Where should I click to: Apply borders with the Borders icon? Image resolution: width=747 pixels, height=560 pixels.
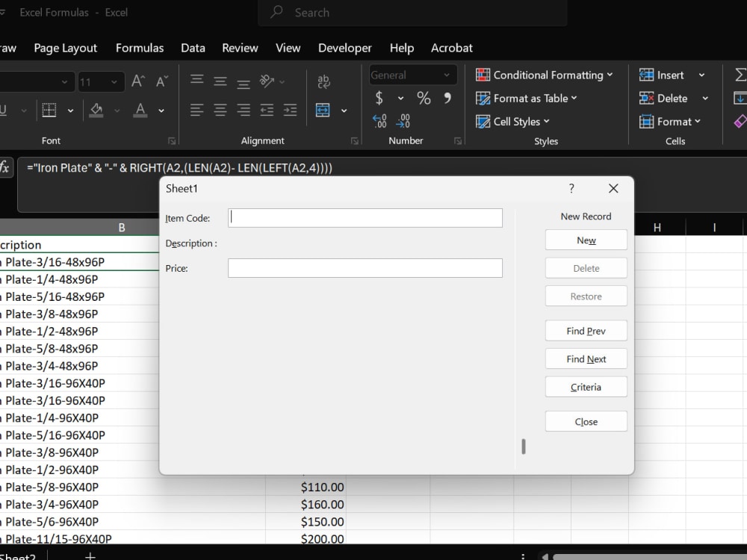[x=49, y=110]
